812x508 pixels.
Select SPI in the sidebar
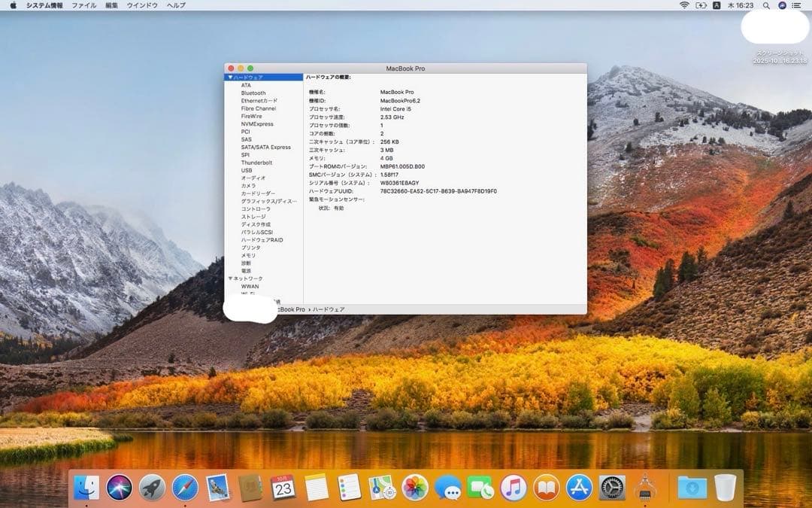point(245,155)
